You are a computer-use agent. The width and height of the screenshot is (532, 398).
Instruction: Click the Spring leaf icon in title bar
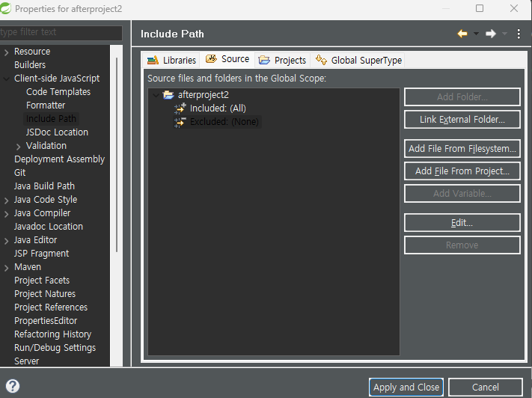tap(5, 8)
